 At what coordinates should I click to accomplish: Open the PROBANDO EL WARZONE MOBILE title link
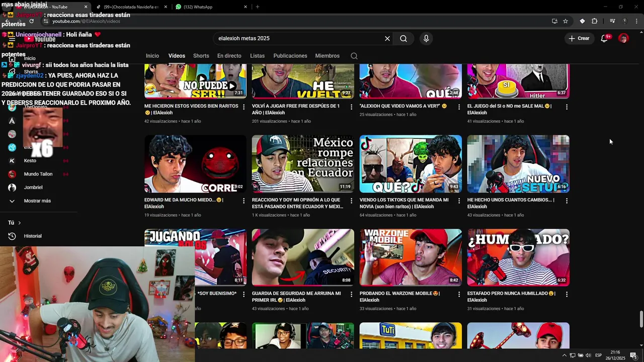click(x=399, y=297)
